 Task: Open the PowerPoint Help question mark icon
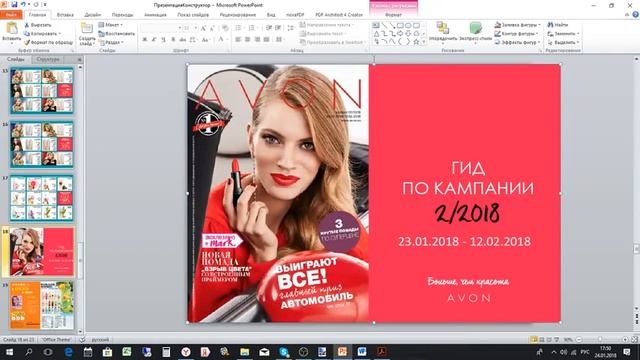636,15
